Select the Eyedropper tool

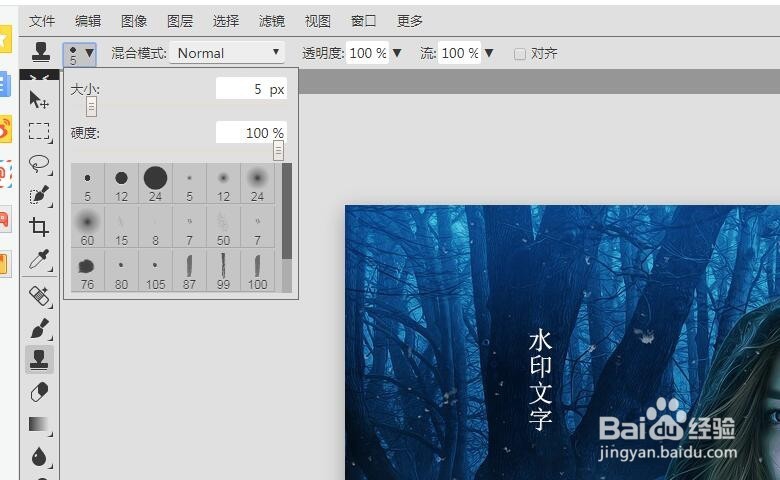[39, 260]
